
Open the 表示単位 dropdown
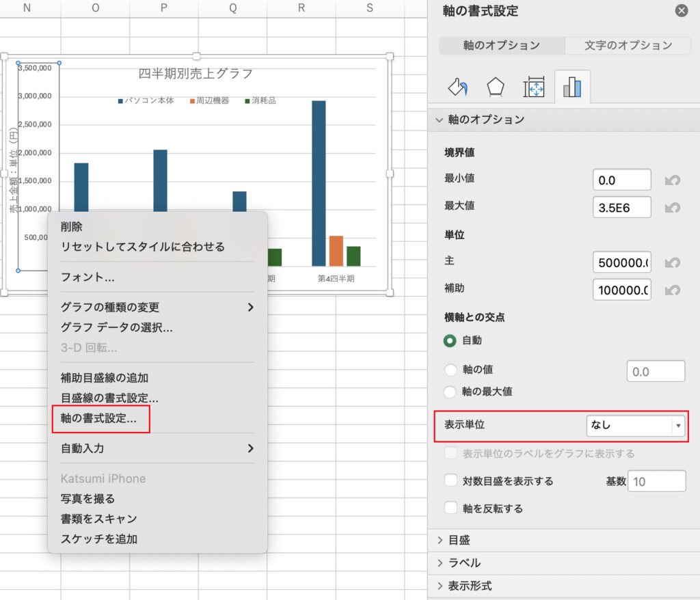(634, 425)
